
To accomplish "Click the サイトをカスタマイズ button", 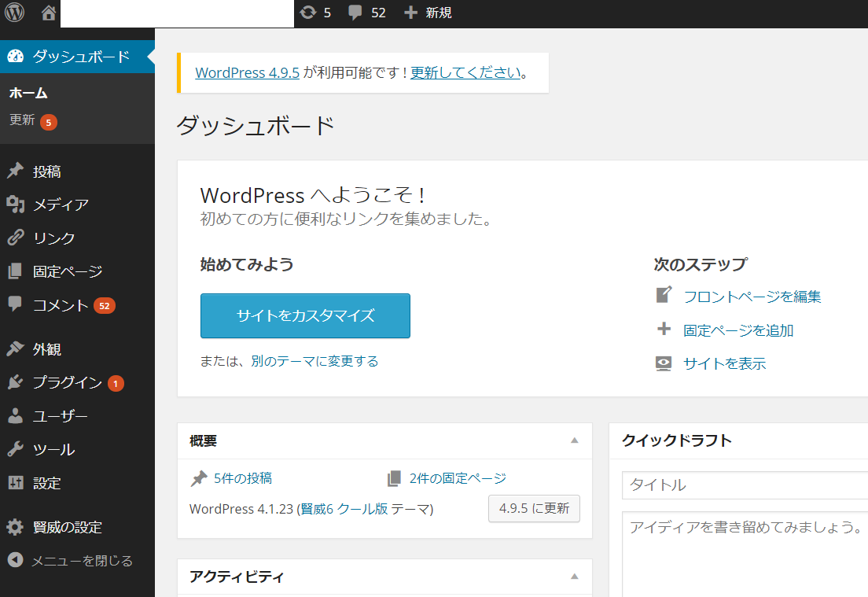I will 305,315.
